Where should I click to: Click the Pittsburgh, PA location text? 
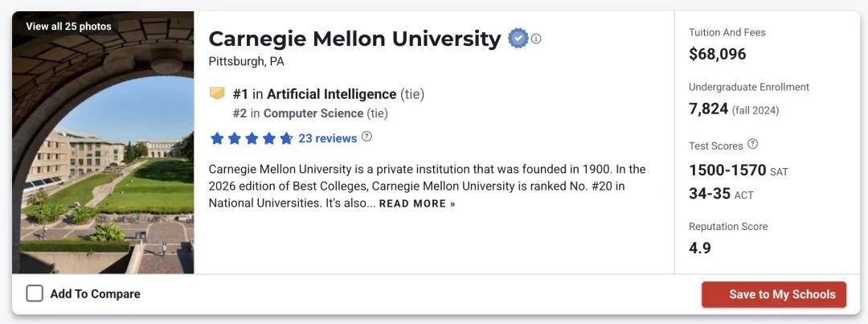[246, 62]
